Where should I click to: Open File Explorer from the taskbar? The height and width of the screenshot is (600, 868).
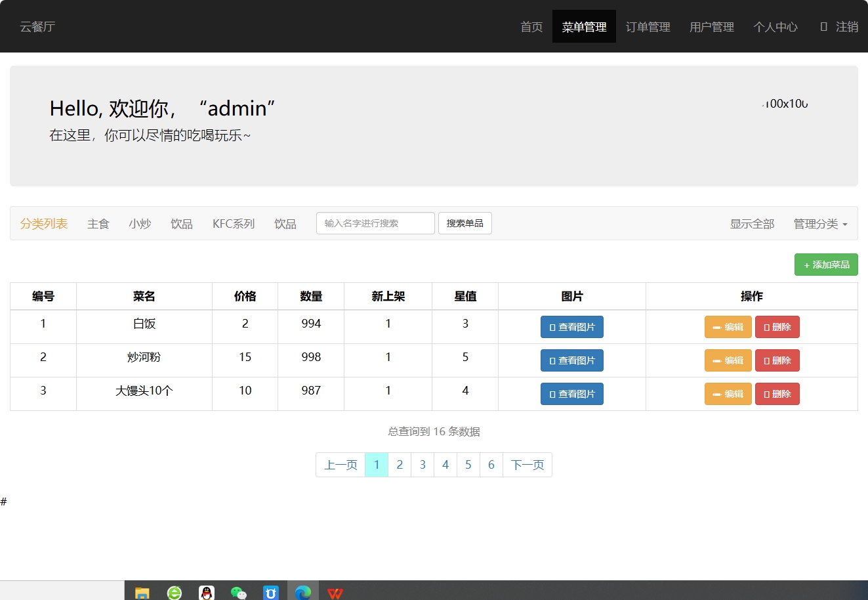(x=142, y=593)
